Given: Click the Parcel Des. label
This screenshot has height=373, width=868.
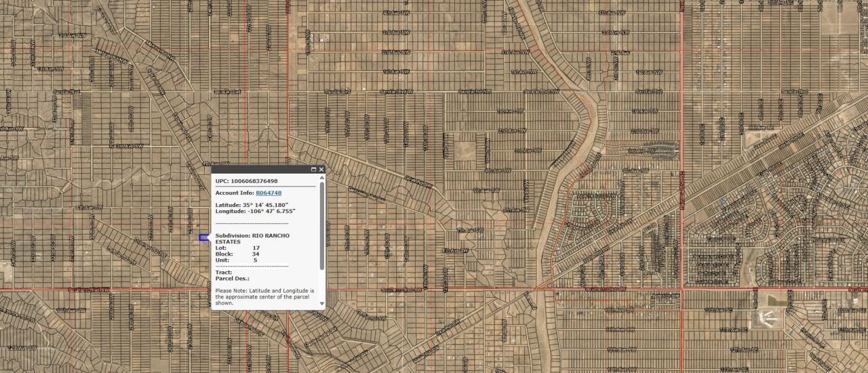Looking at the screenshot, I should pyautogui.click(x=232, y=279).
